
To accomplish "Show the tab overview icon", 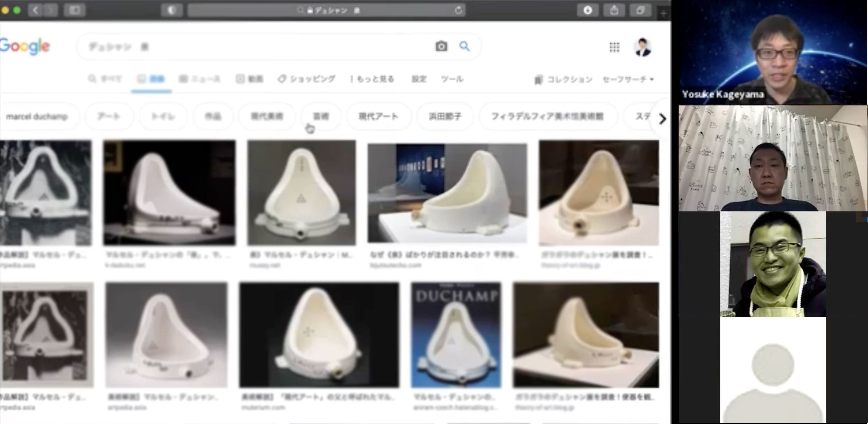I will (640, 11).
